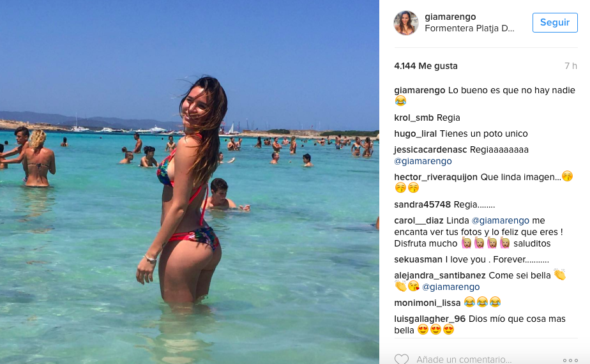The height and width of the screenshot is (364, 590).
Task: Click the 7 h timestamp
Action: pyautogui.click(x=570, y=66)
